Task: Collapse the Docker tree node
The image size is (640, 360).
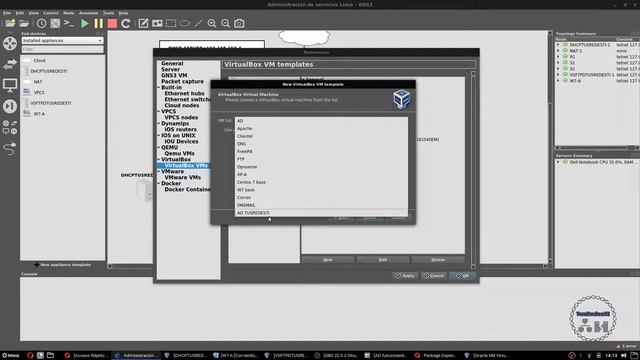Action: 159,184
